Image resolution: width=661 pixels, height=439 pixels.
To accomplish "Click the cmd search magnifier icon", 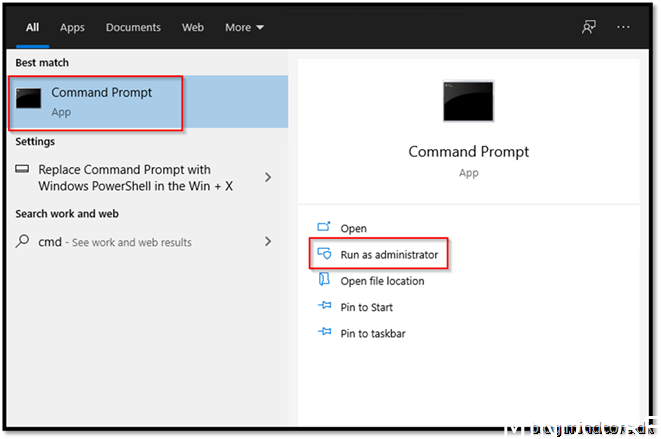I will 23,242.
